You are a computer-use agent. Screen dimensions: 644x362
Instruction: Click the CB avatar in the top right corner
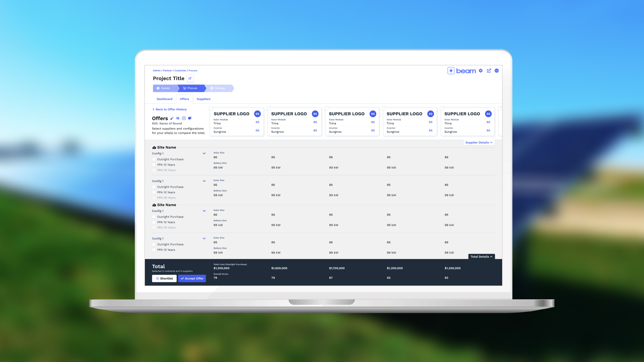pyautogui.click(x=497, y=71)
